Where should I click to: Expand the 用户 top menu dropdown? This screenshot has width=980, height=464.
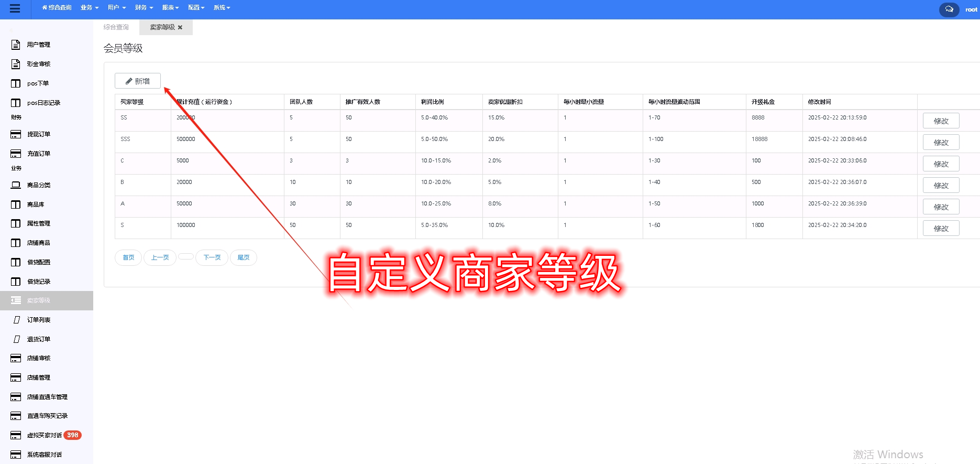coord(117,7)
